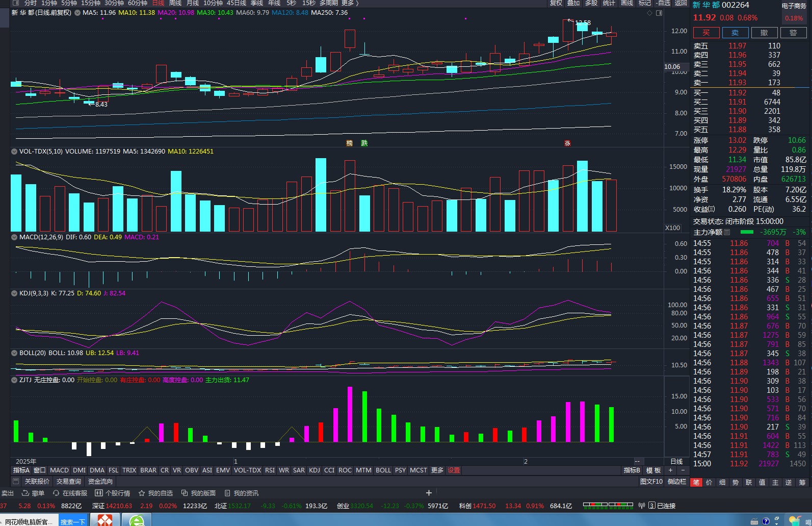Click the taskbar on-screen keyboard icon

coord(754,521)
